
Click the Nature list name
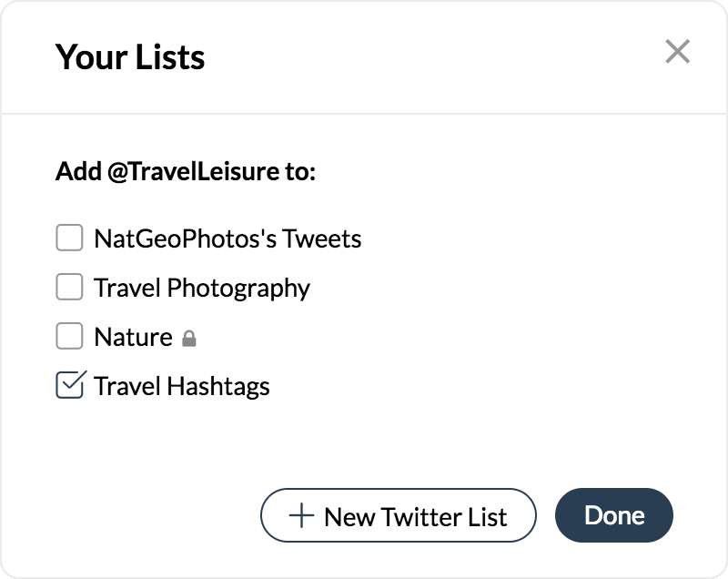(133, 337)
